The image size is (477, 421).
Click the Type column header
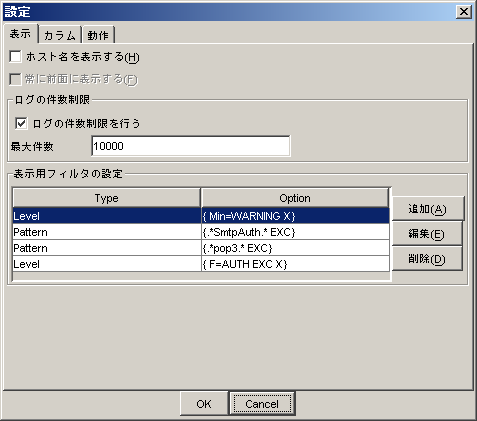tap(107, 198)
